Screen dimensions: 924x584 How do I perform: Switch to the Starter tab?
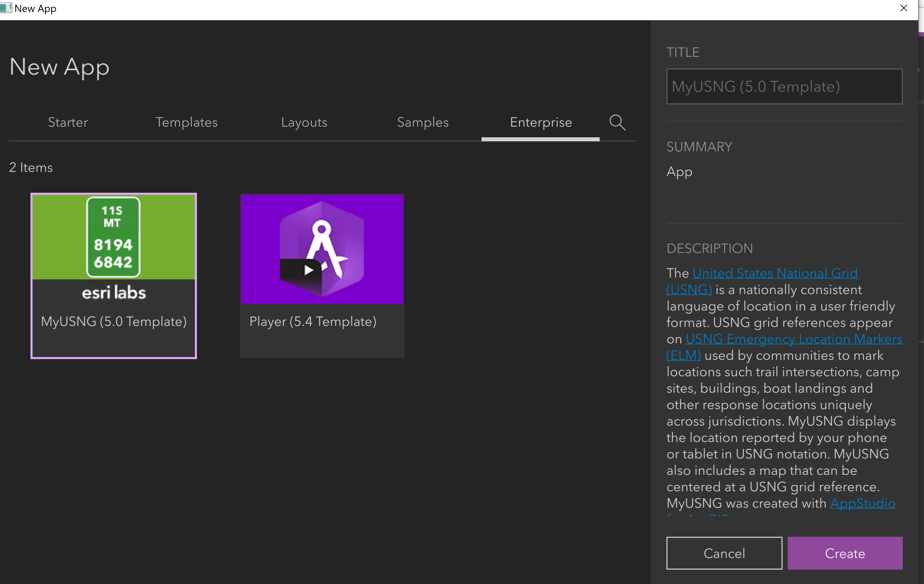tap(68, 122)
